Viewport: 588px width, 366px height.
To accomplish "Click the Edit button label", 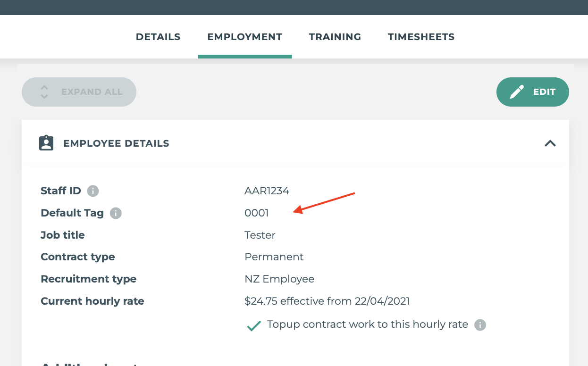I will pos(544,92).
